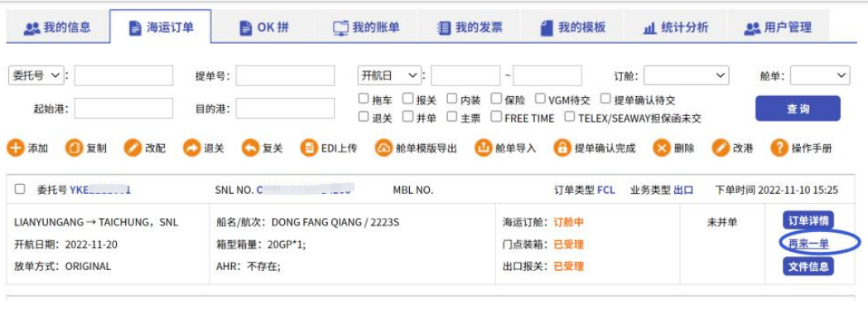Click the 订舱中 status text
The width and height of the screenshot is (868, 314).
568,223
